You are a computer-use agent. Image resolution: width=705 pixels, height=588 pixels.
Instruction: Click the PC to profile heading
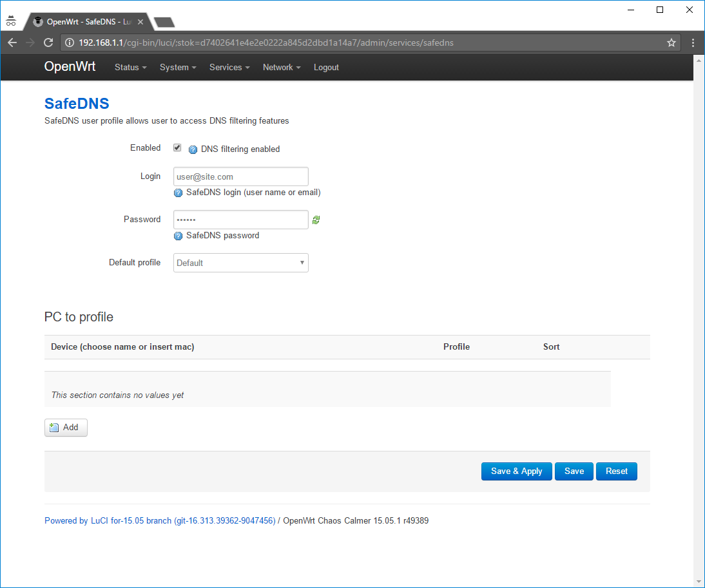pyautogui.click(x=79, y=317)
